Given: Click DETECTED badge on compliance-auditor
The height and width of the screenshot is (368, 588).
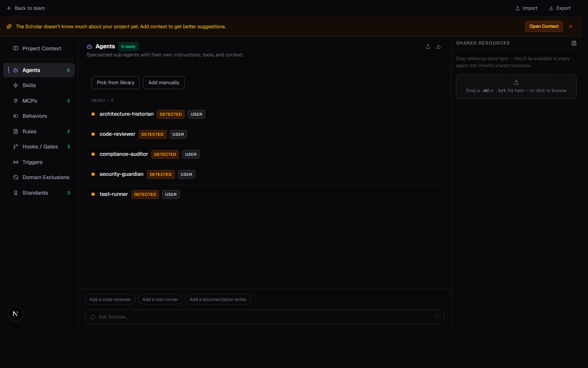Looking at the screenshot, I should click(165, 155).
